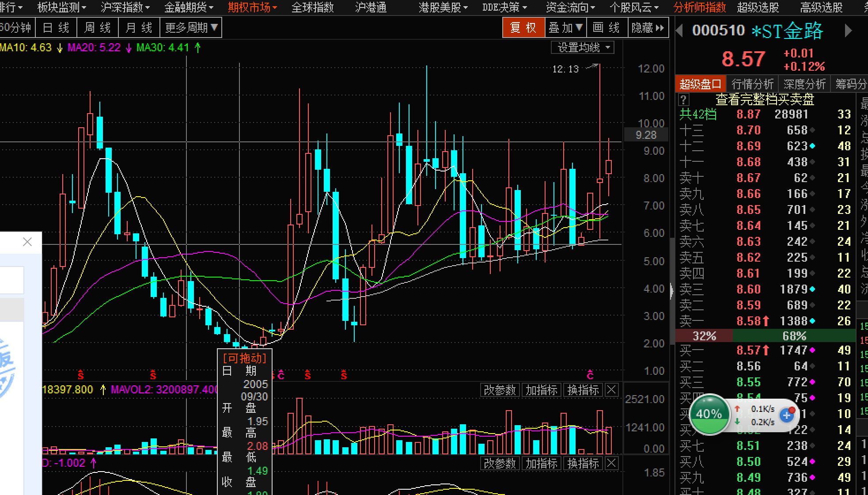Open 超级选股 menu item
This screenshot has width=868, height=495.
tap(758, 7)
